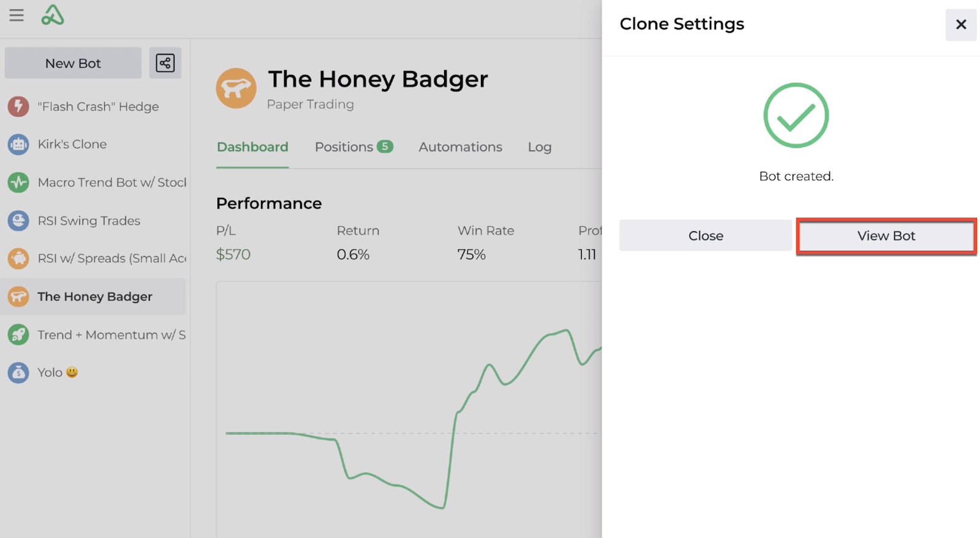Click the green pulse Macro Trend icon

[18, 183]
